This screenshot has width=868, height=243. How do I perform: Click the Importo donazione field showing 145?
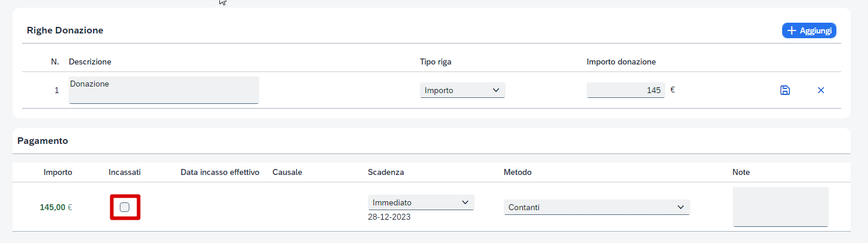pos(625,90)
